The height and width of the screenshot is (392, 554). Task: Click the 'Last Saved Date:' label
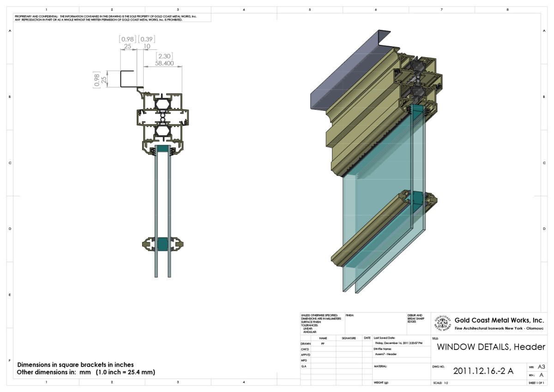(384, 338)
